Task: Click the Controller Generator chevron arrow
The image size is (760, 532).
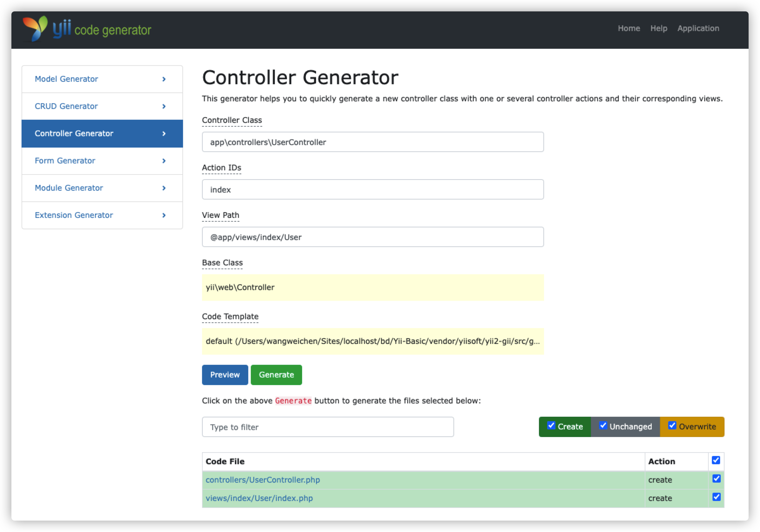Action: (x=164, y=133)
